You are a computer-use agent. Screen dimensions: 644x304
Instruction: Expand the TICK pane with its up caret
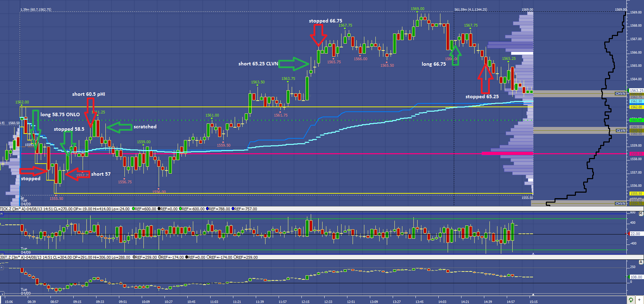[x=2, y=214]
